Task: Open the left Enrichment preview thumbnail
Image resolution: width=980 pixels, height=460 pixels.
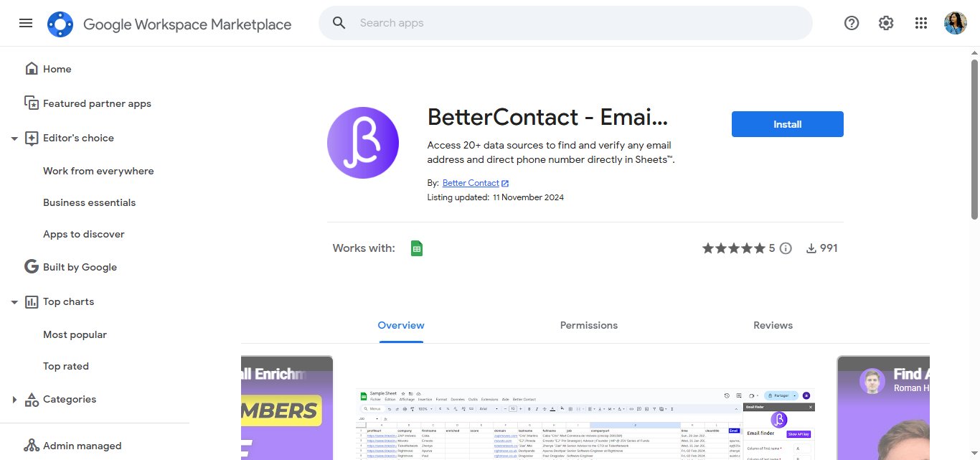Action: [287, 408]
